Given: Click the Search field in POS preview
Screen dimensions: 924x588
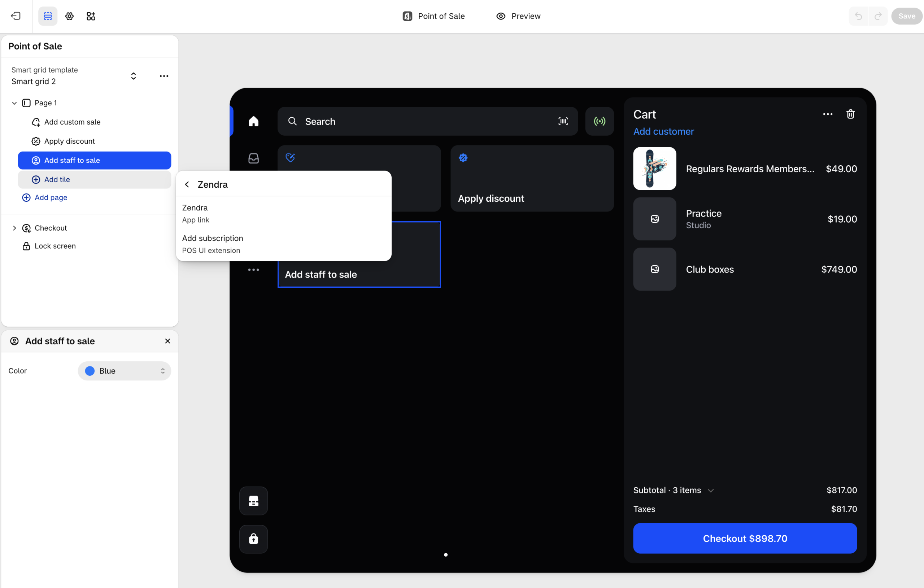Looking at the screenshot, I should tap(427, 121).
